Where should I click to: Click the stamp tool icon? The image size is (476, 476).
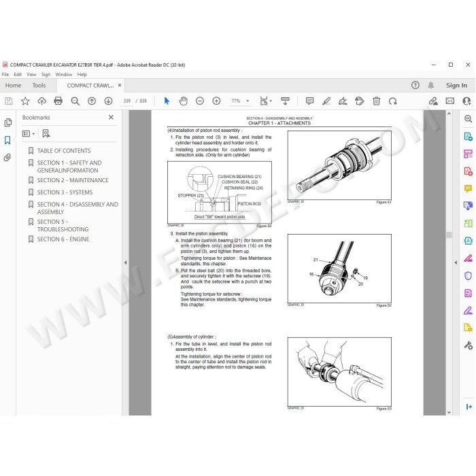coord(360,101)
